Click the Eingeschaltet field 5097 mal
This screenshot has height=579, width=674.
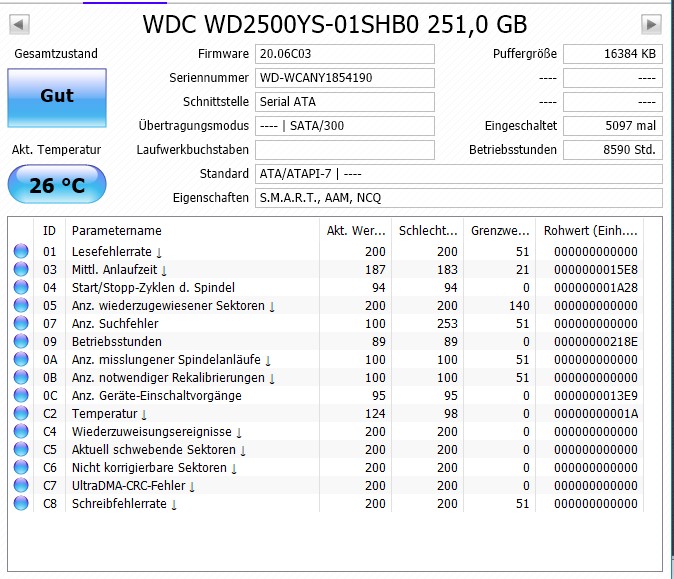click(x=613, y=126)
